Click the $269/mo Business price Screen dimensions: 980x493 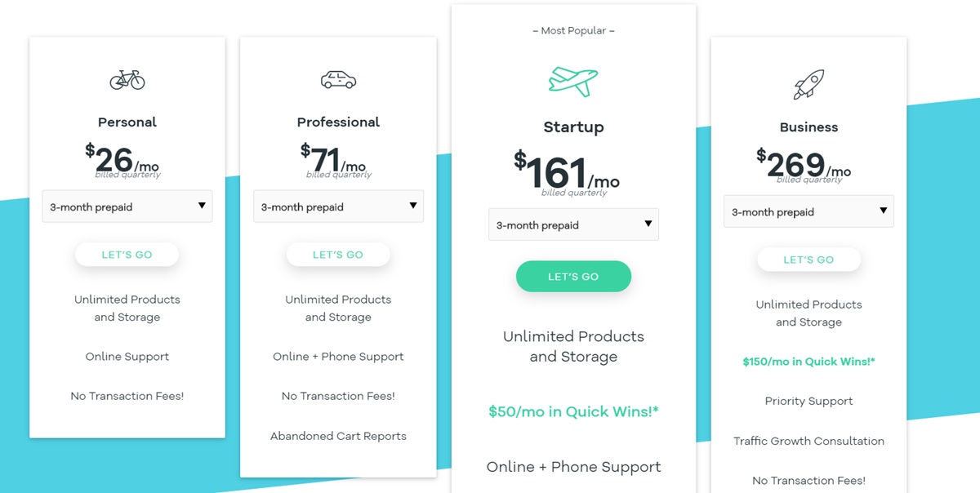click(804, 166)
